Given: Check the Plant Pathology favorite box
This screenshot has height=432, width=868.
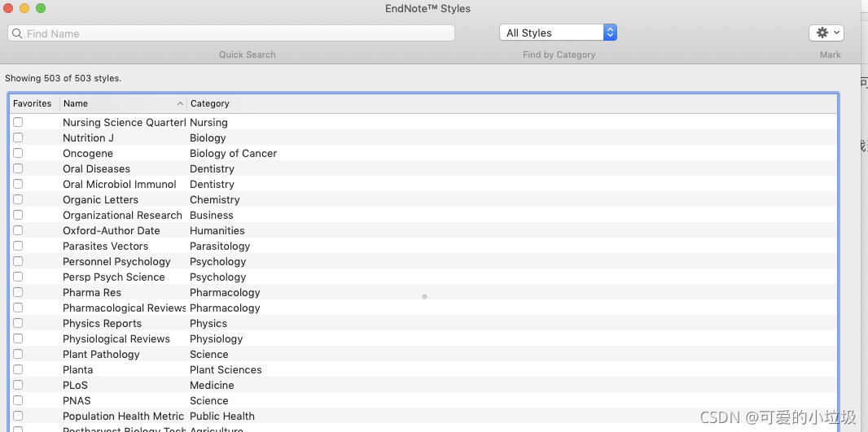Looking at the screenshot, I should [x=18, y=355].
